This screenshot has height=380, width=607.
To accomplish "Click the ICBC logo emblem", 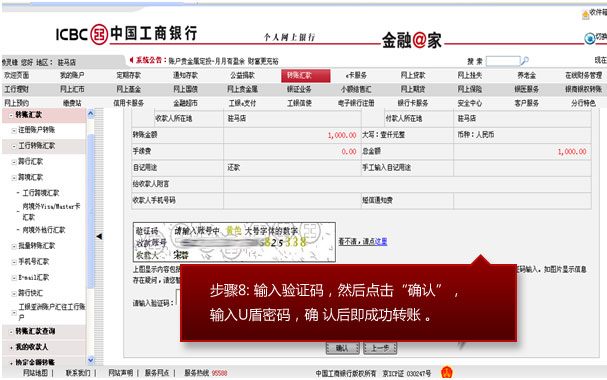I will (99, 34).
